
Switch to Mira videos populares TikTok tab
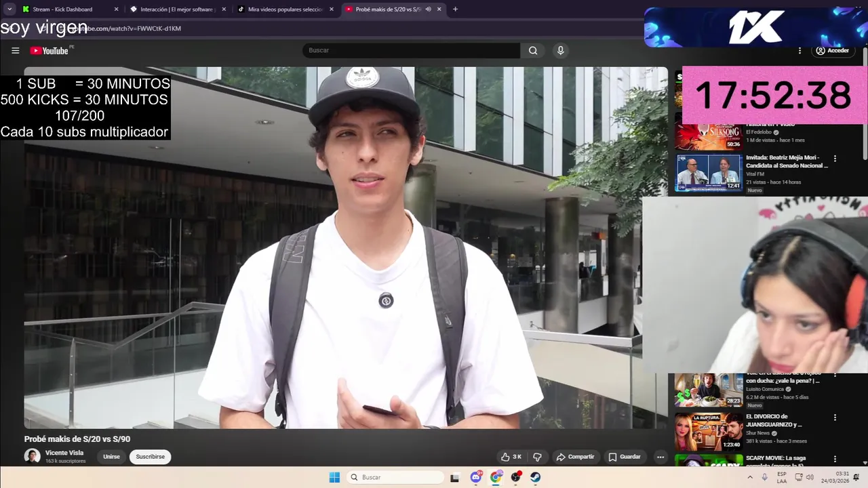point(285,9)
